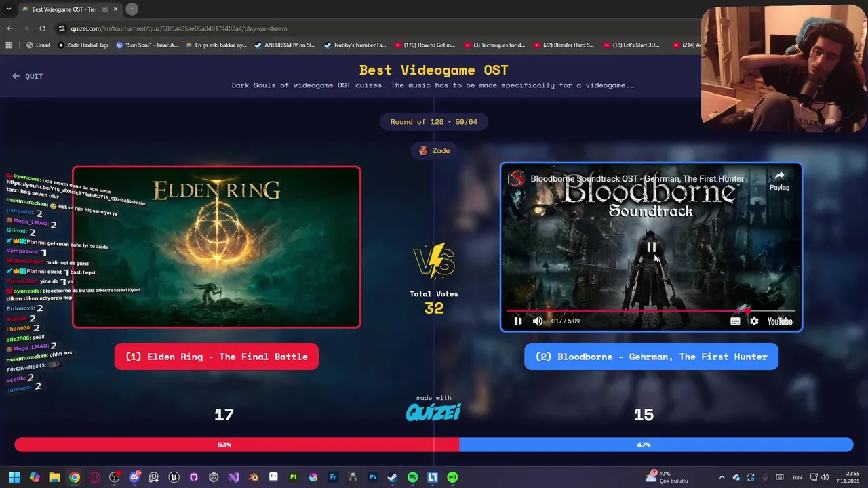
Task: Switch the TUR keyboard language
Action: click(797, 477)
